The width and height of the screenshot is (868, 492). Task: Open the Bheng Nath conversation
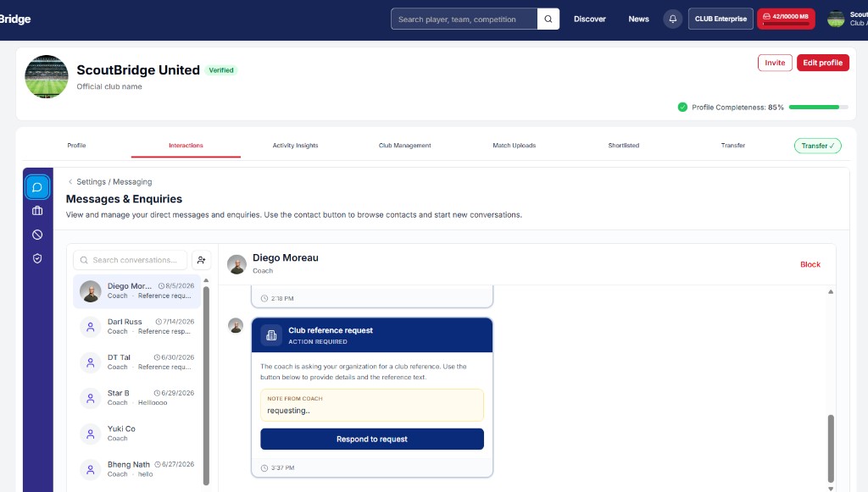(136, 469)
